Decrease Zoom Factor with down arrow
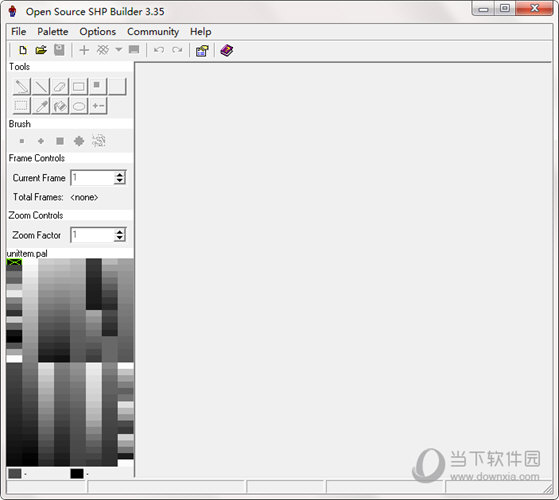This screenshot has width=559, height=500. click(120, 238)
